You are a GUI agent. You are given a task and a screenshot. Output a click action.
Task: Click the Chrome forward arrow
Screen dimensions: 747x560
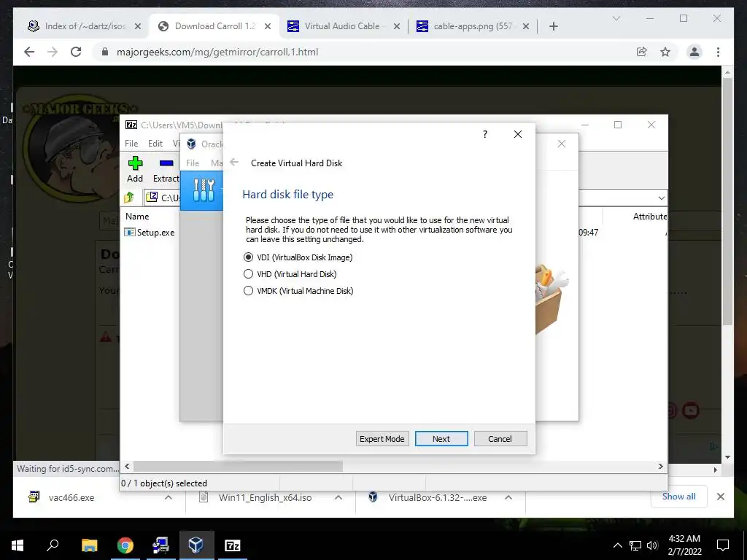tap(53, 52)
